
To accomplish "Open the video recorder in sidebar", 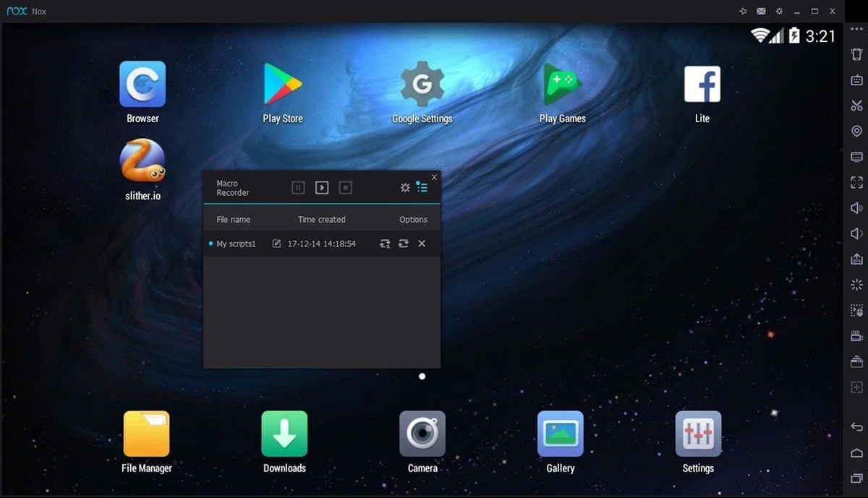I will [856, 336].
